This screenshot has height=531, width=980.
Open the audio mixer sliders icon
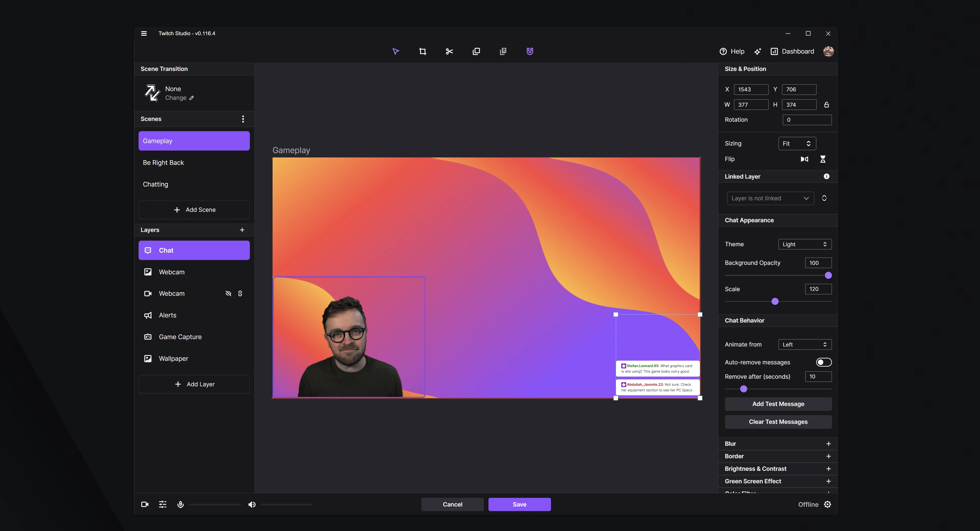click(x=163, y=504)
